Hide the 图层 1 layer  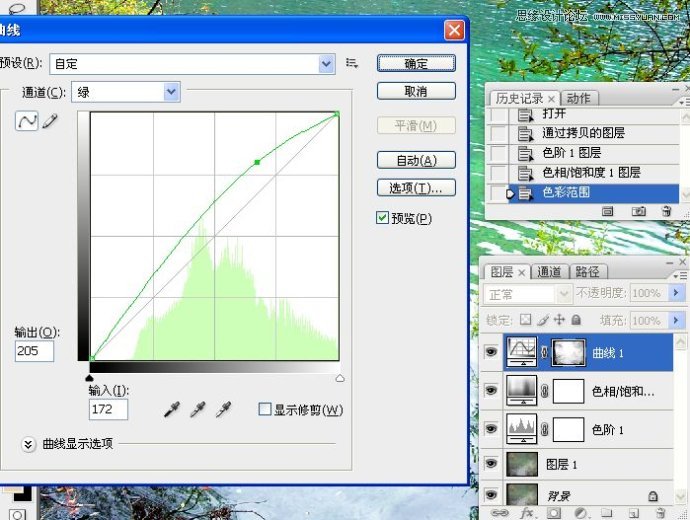491,463
